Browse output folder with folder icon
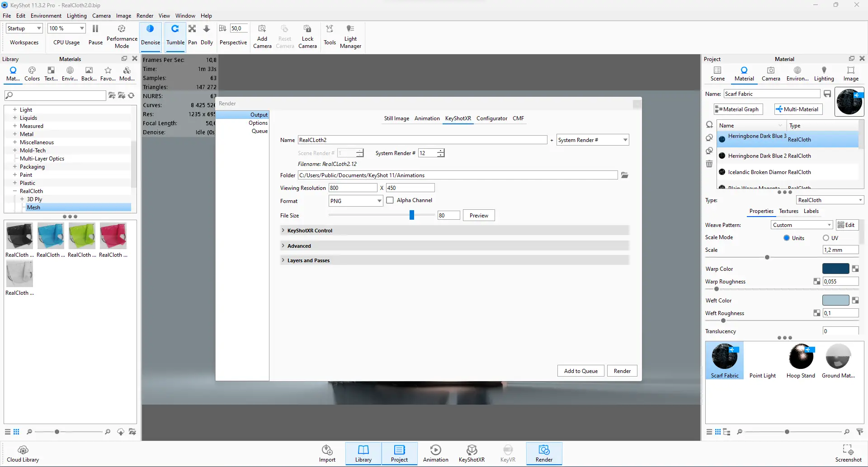Screen dimensions: 868x467 tap(625, 175)
